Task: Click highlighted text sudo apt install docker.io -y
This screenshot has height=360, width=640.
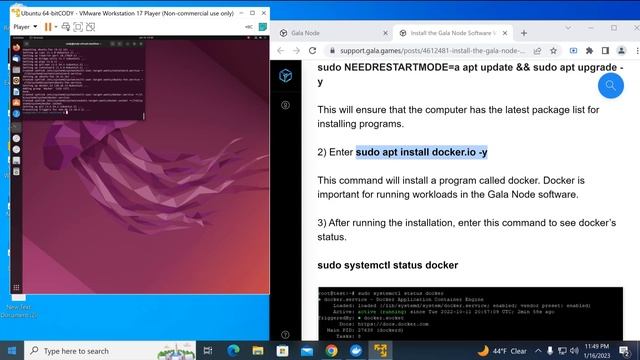Action: click(x=422, y=152)
